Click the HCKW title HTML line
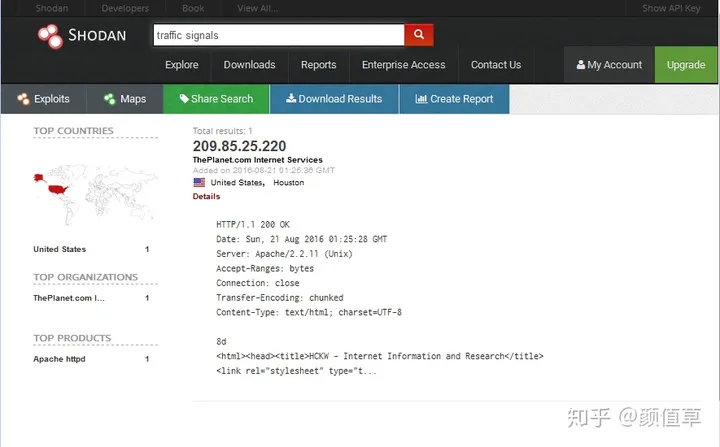This screenshot has height=447, width=720. pos(380,356)
